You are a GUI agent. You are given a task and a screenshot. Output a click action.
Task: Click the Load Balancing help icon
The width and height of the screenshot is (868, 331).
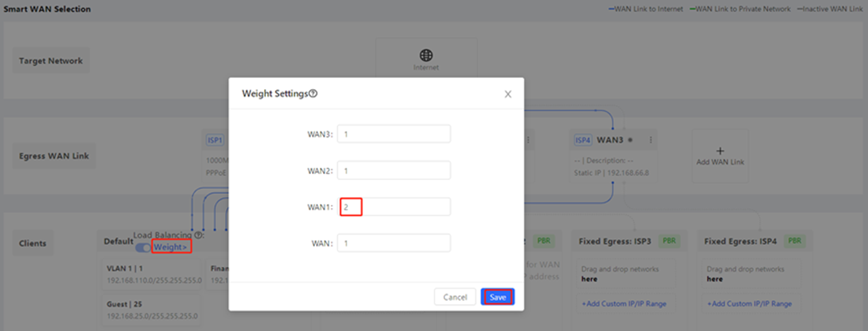(198, 236)
